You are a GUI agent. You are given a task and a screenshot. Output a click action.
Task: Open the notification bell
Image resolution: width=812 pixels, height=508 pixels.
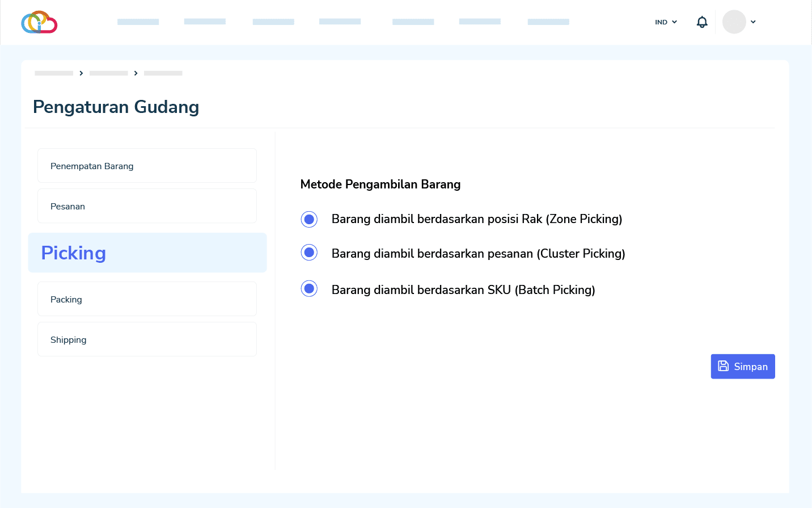702,22
